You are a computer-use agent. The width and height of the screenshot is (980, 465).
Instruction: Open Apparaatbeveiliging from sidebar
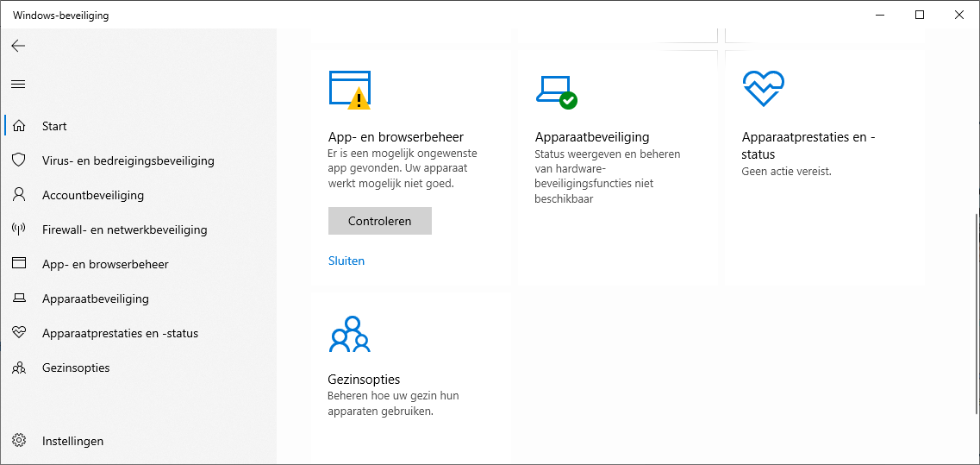(x=139, y=298)
